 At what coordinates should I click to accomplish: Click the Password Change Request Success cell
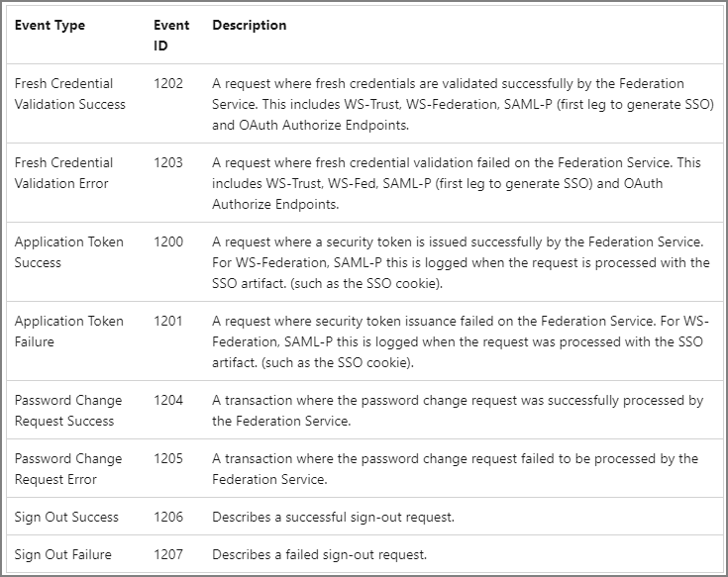(x=68, y=411)
